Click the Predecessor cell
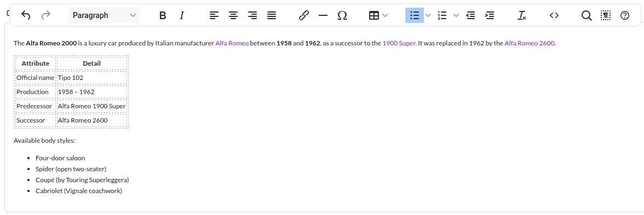The width and height of the screenshot is (644, 215). [35, 106]
